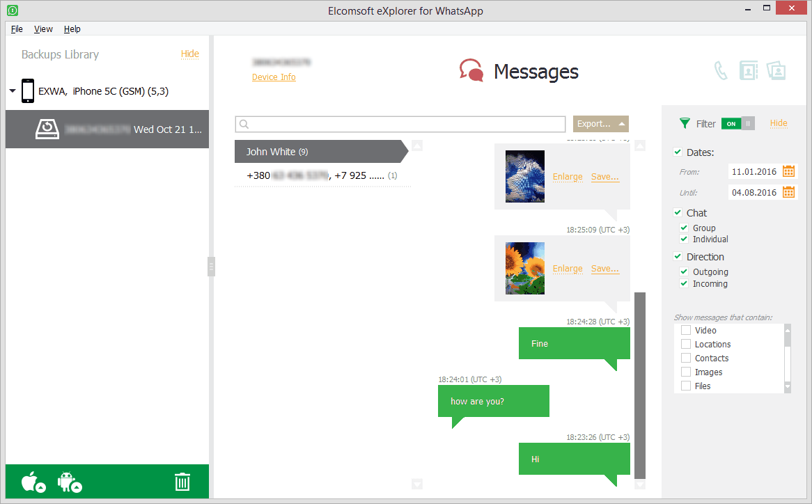Click content filter list scroll down arrow

click(x=788, y=386)
